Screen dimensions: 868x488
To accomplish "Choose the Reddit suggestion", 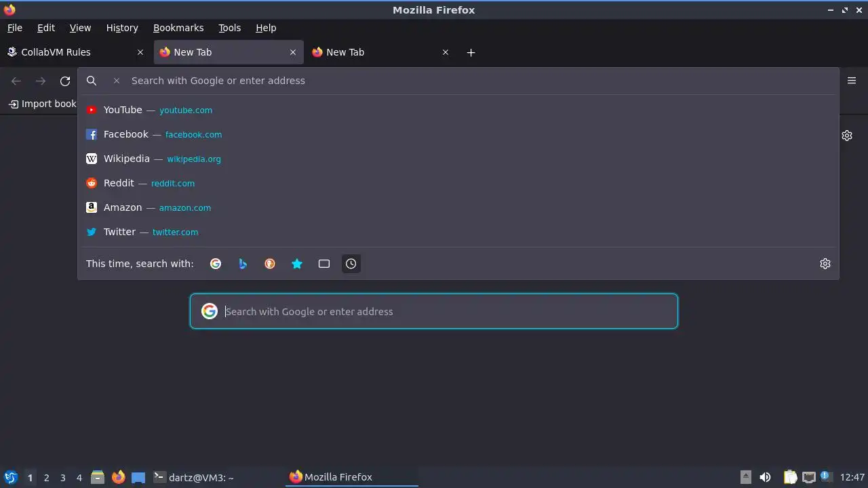I will [458, 183].
